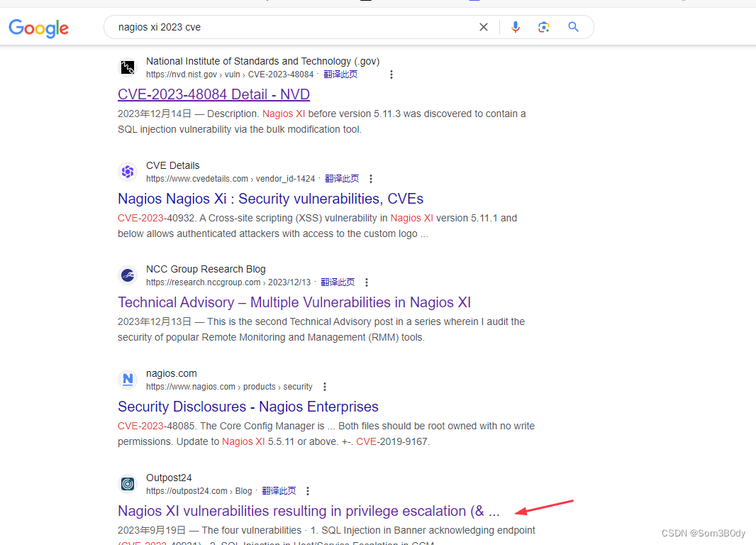Image resolution: width=756 pixels, height=545 pixels.
Task: Start voice search with microphone icon
Action: 516,27
